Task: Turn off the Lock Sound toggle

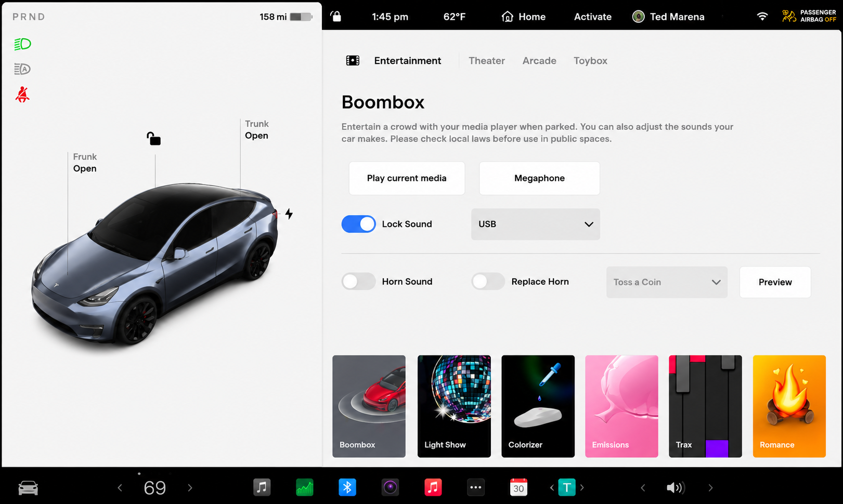Action: [x=358, y=224]
